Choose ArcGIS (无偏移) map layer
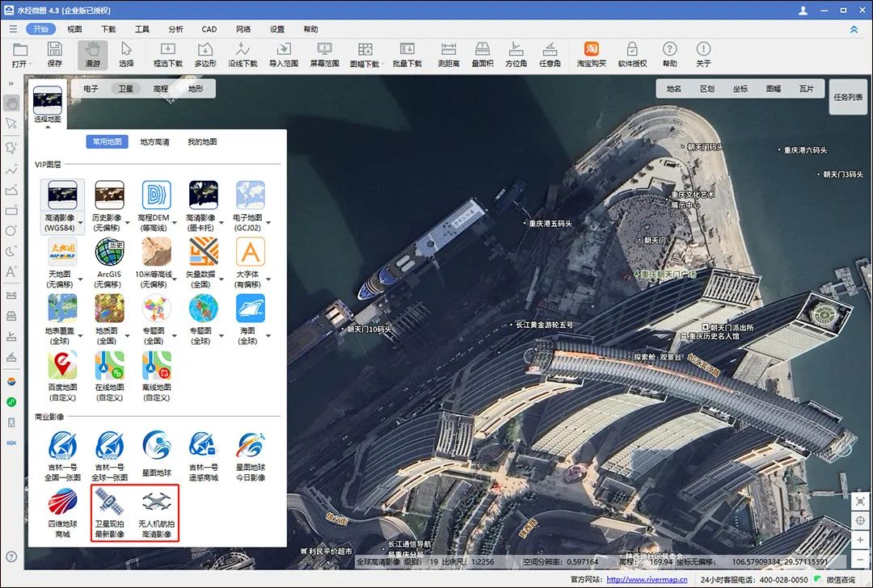873x588 pixels. 108,262
